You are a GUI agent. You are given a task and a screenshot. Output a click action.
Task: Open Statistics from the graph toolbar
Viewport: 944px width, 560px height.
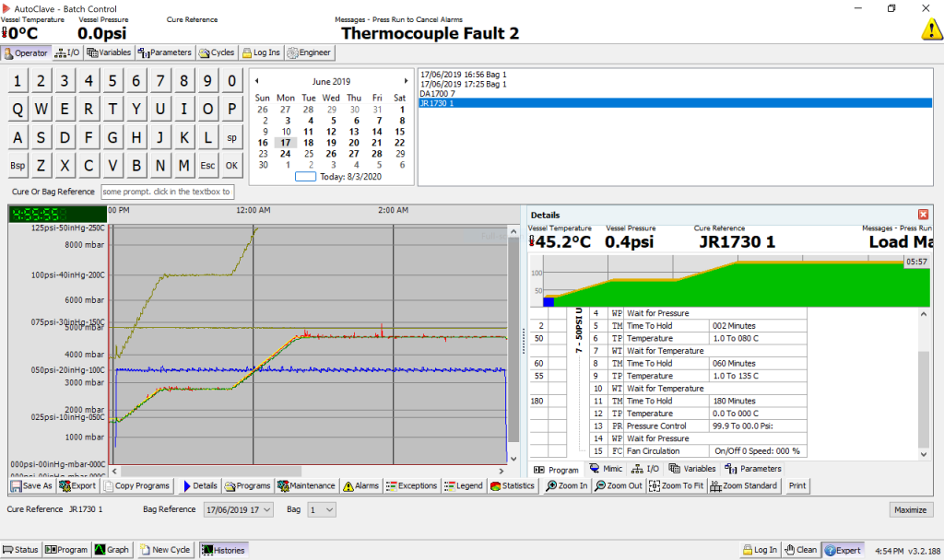513,485
